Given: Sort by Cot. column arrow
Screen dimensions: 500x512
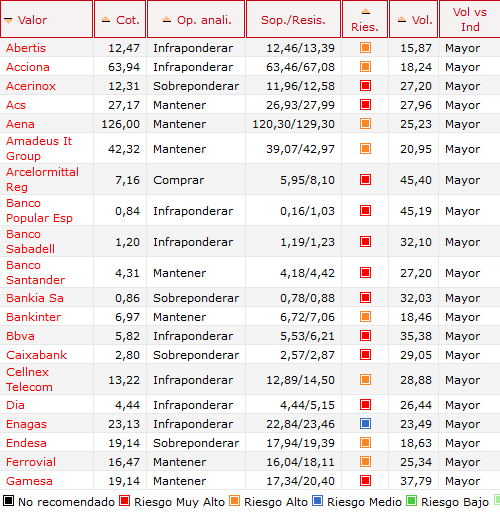Looking at the screenshot, I should click(106, 20).
